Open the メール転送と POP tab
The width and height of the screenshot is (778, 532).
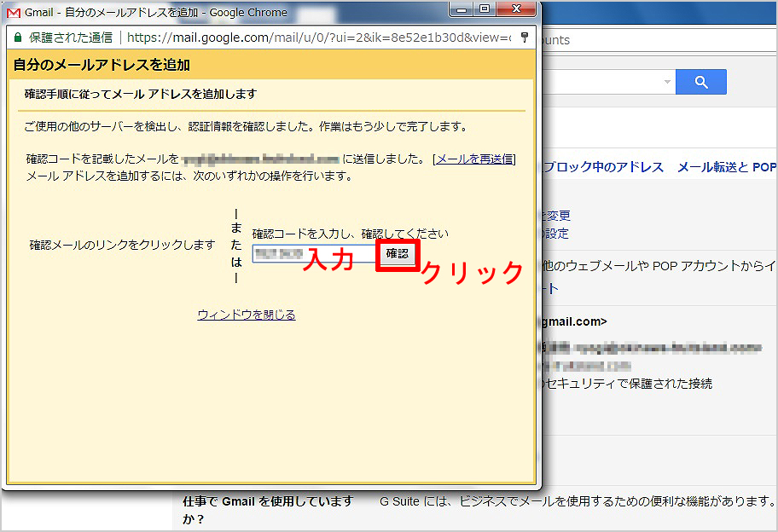(726, 167)
